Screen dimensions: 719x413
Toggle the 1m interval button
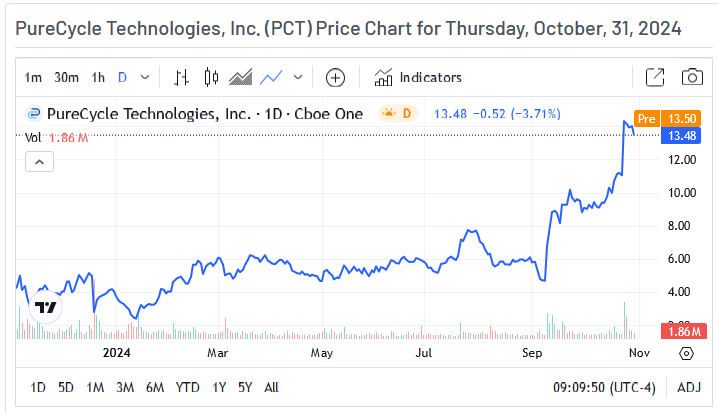34,77
